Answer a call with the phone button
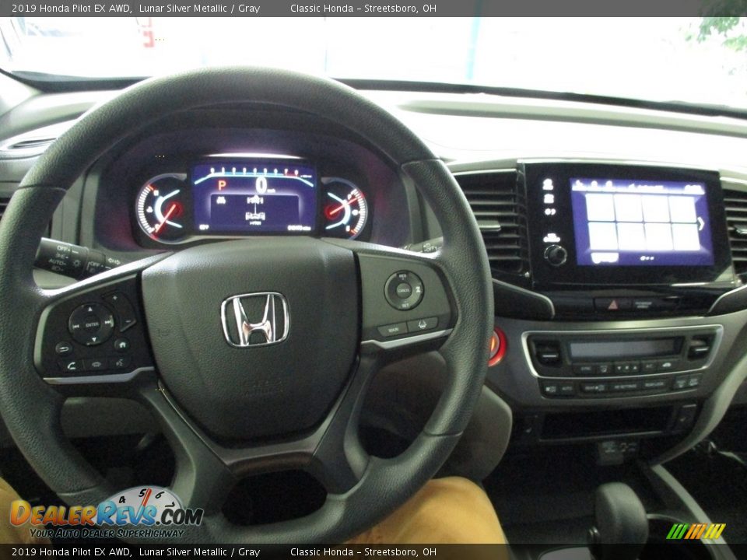Viewport: 747px width, 560px height. click(x=72, y=366)
